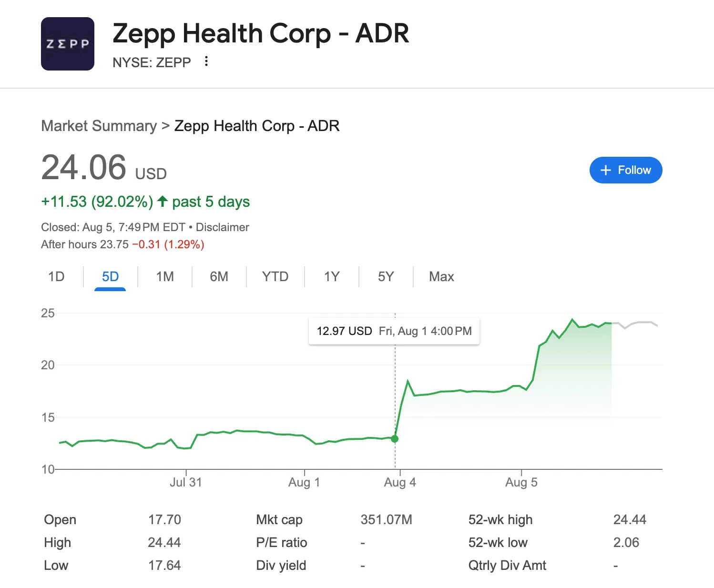The width and height of the screenshot is (714, 588).
Task: Click the Mkt cap value 351.07M
Action: 386,519
